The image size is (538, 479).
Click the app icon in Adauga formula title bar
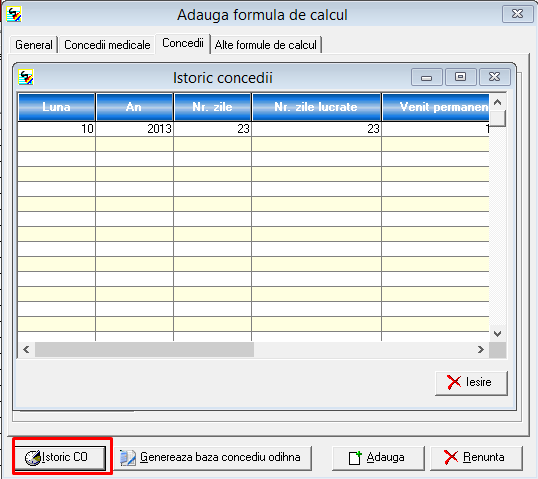[x=14, y=14]
